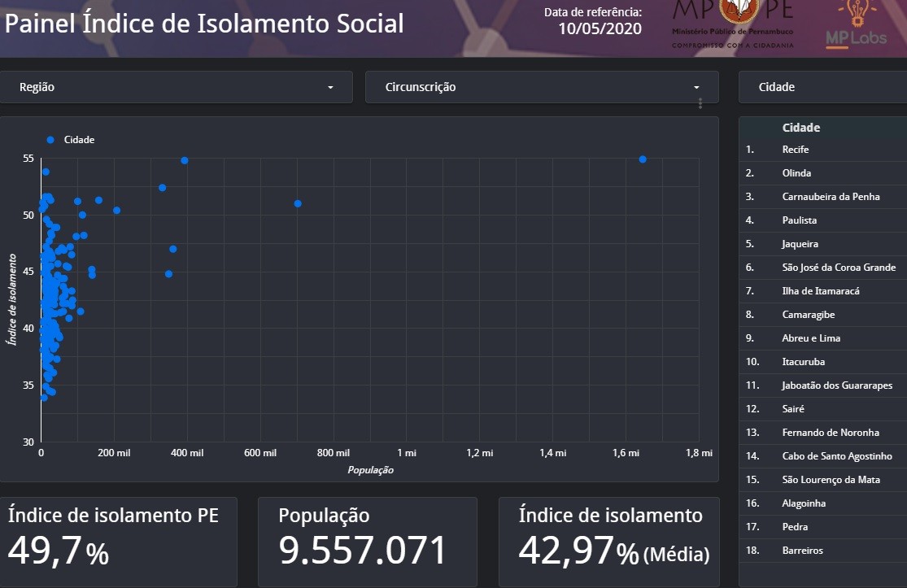The height and width of the screenshot is (588, 907).
Task: Select Camaragibe row
Action: 822,315
